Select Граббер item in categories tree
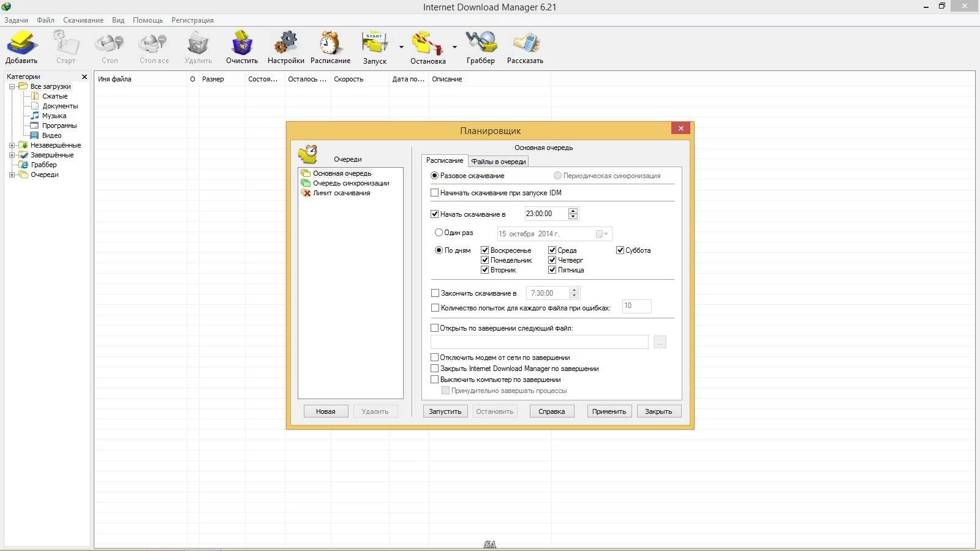The image size is (980, 551). tap(43, 165)
